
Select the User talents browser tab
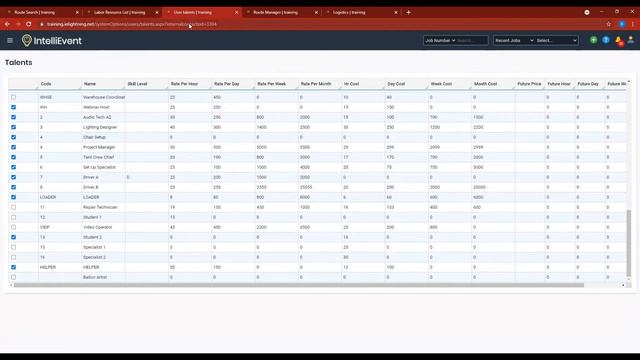201,12
